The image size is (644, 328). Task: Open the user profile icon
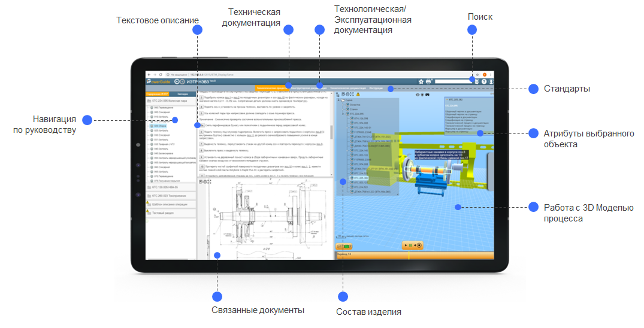tap(491, 81)
